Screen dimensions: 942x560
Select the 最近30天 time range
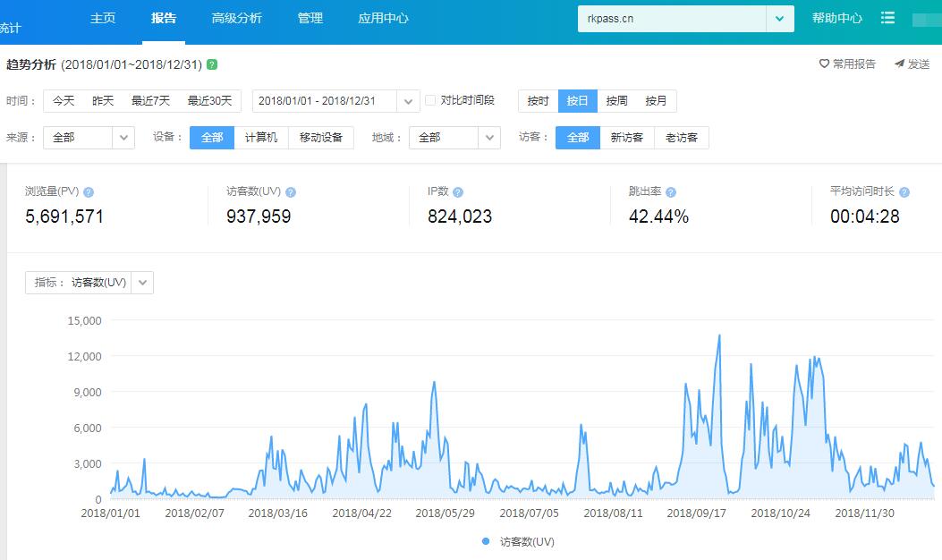pos(209,101)
